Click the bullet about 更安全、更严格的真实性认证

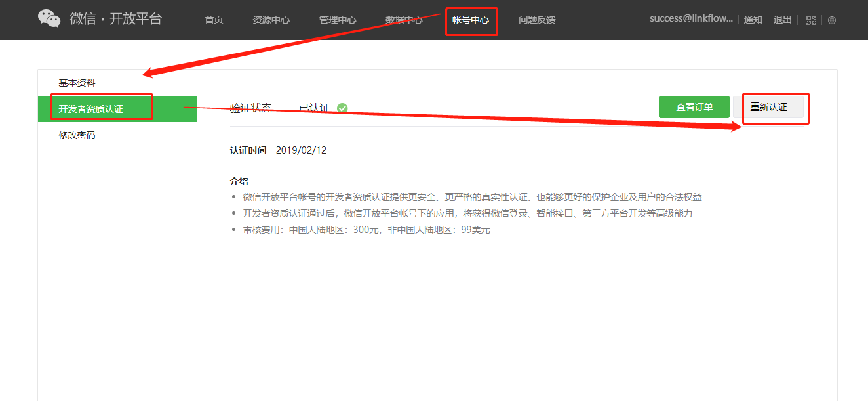472,197
